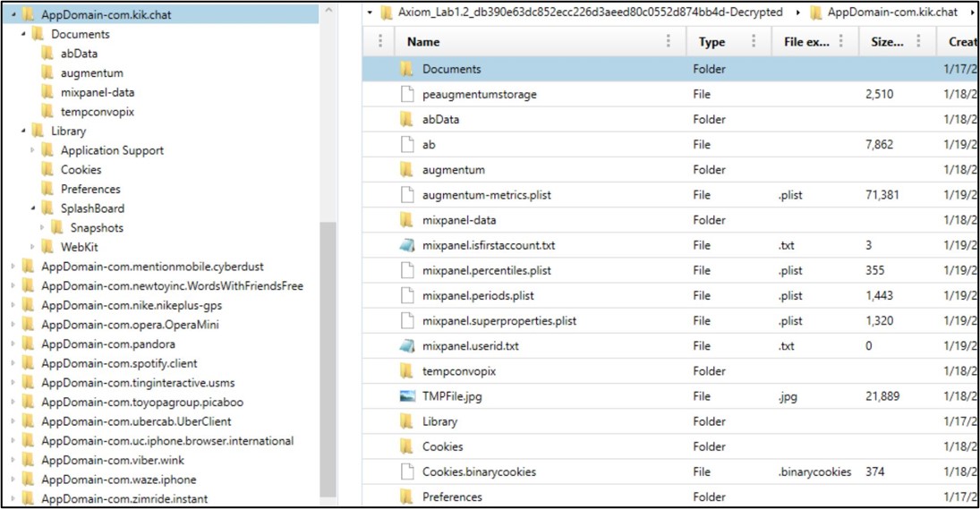
Task: Click the TMPFile.jpg image icon
Action: (x=407, y=396)
